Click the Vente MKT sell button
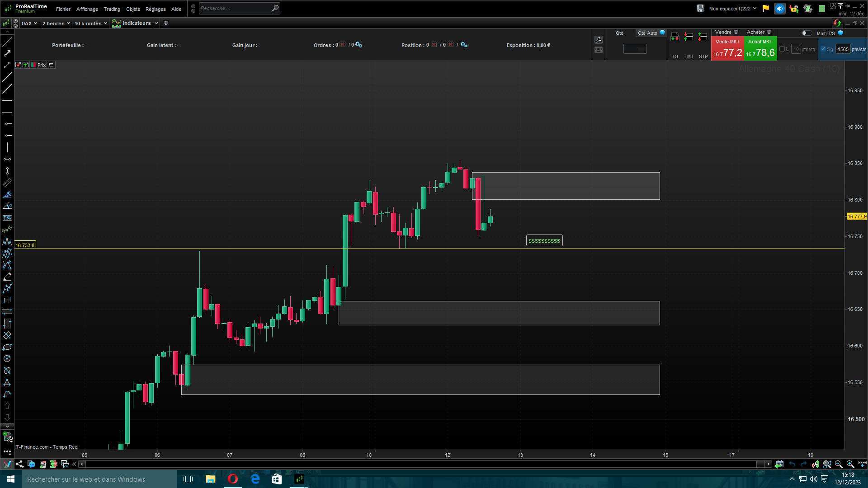Viewport: 868px width, 488px height. pos(727,49)
